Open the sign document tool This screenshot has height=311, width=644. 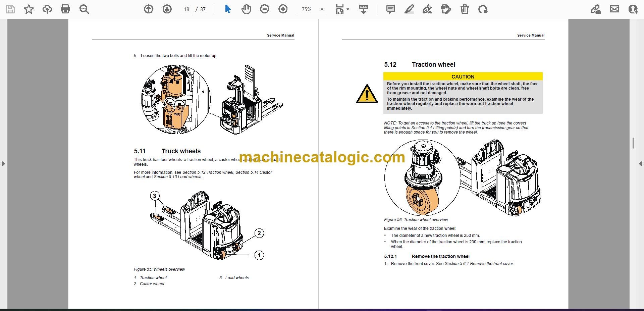point(427,9)
